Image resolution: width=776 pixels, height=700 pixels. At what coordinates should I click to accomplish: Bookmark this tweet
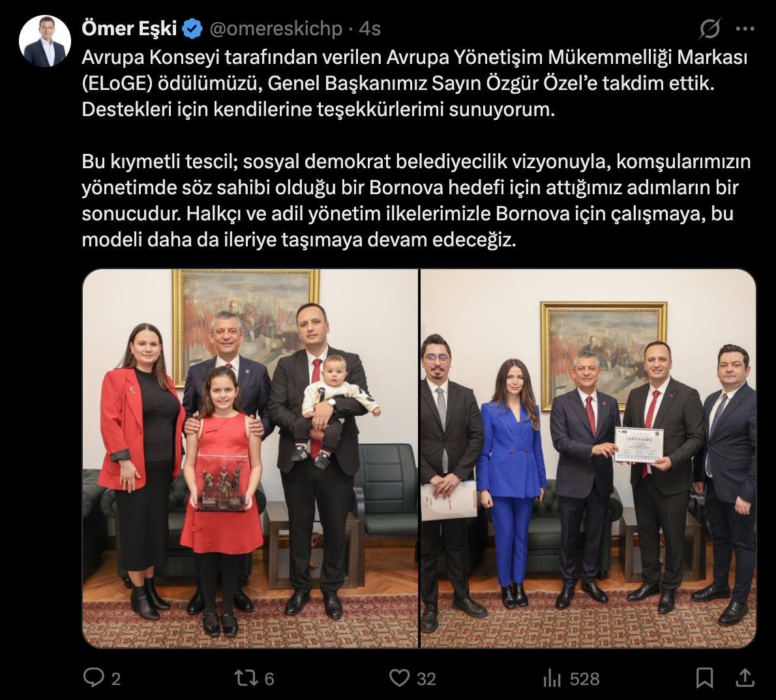704,678
